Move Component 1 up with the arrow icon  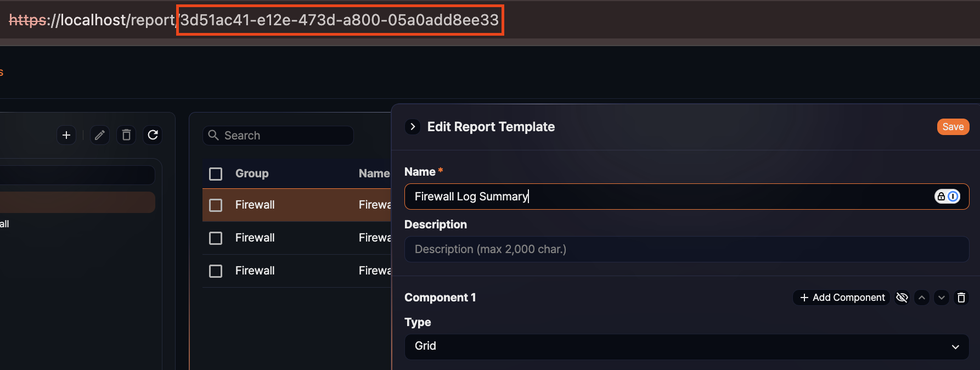(x=922, y=297)
